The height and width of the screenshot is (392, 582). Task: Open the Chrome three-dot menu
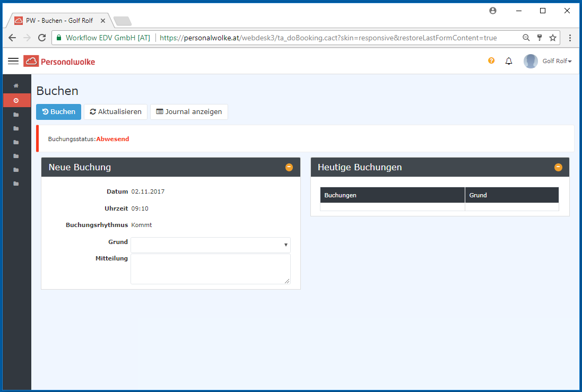pos(570,38)
